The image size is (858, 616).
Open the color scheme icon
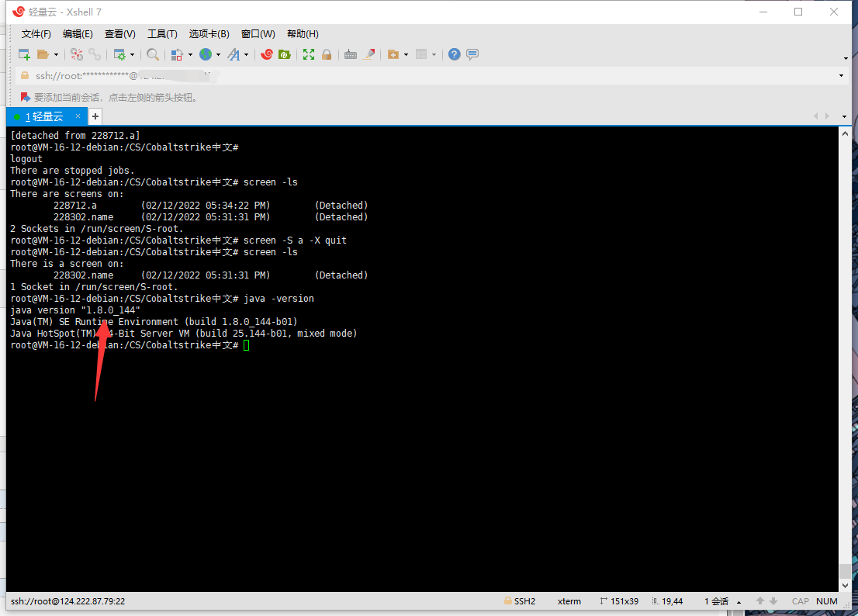(177, 54)
